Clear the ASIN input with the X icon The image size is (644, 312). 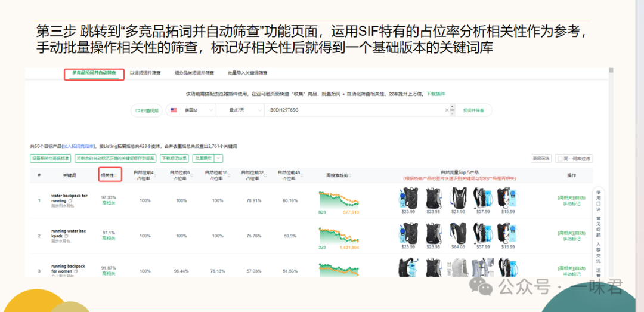447,110
